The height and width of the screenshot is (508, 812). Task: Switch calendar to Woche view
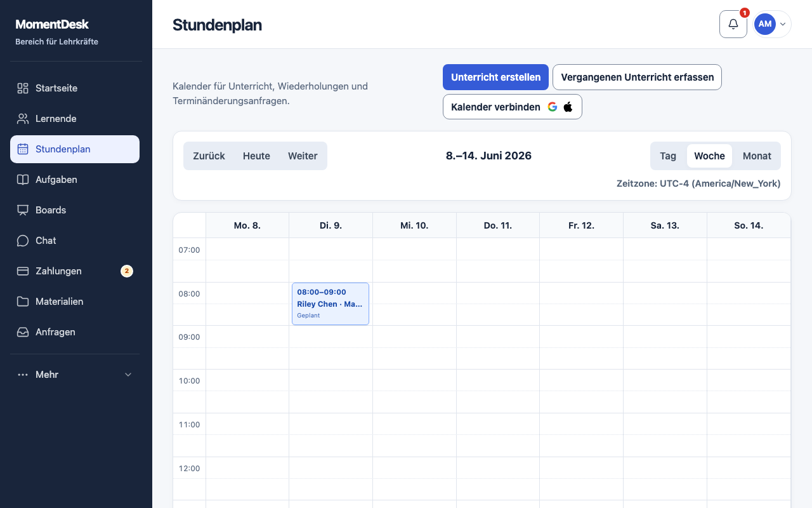pyautogui.click(x=709, y=156)
